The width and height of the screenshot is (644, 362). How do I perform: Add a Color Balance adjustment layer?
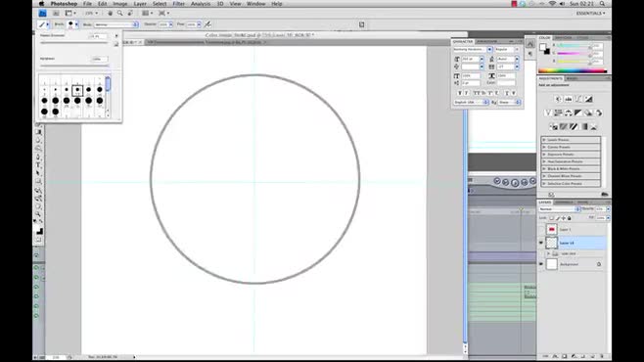[568, 113]
